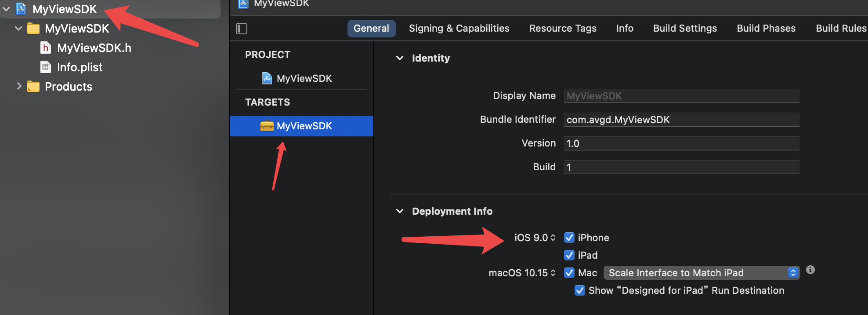868x315 pixels.
Task: Click the Products folder icon
Action: tap(33, 86)
